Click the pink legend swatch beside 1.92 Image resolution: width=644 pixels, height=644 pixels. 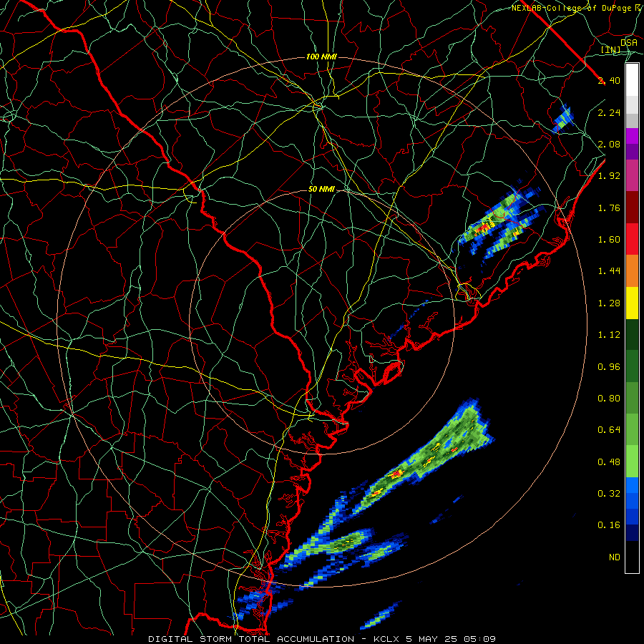(x=632, y=175)
